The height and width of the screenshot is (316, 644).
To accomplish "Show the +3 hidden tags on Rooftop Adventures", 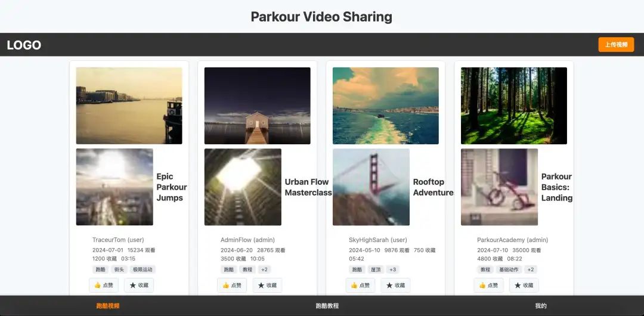I will 393,269.
